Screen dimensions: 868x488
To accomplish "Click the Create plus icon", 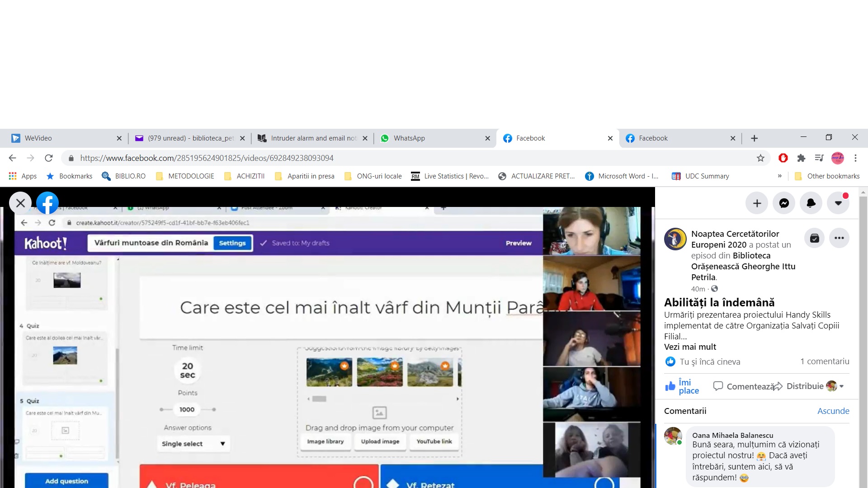I will (x=757, y=203).
